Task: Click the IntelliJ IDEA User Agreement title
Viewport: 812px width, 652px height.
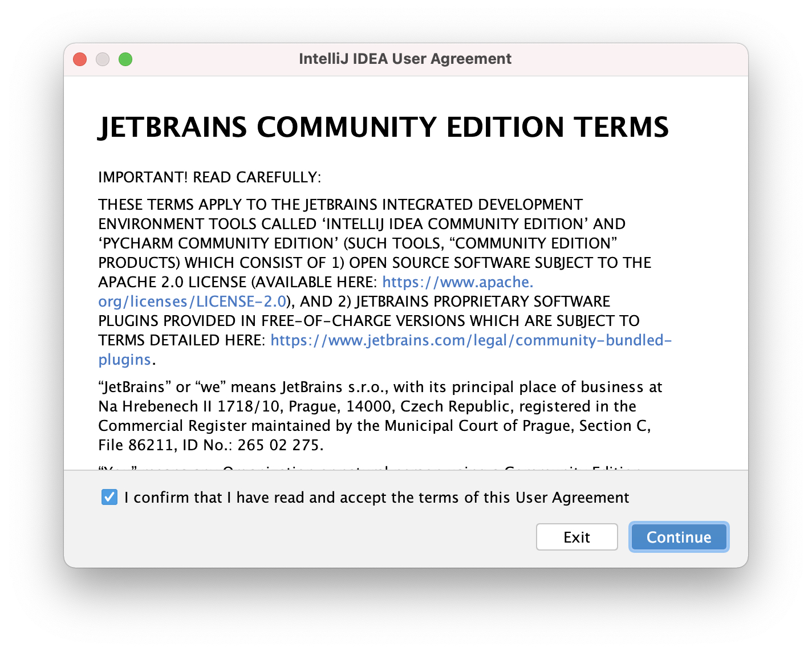Action: click(405, 59)
